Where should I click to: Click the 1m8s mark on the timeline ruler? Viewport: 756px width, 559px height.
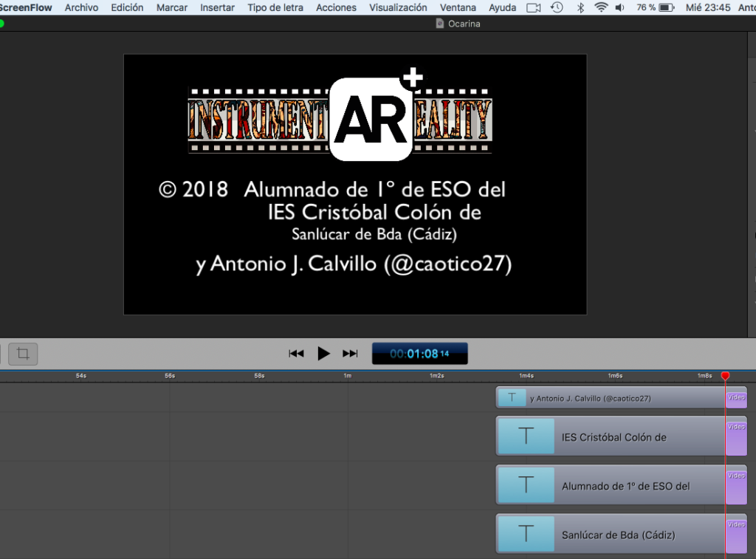pos(705,376)
